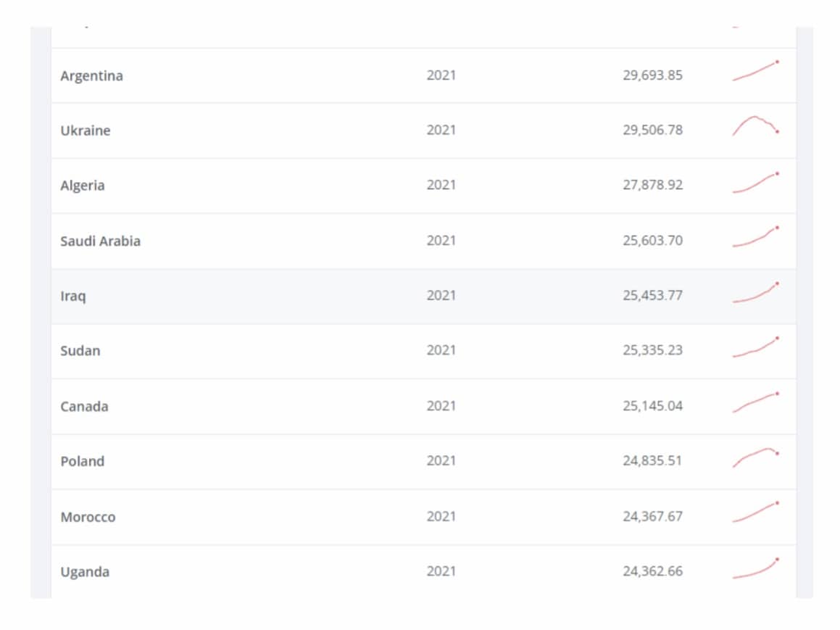Click the Argentina country name
840x630 pixels.
click(x=91, y=75)
